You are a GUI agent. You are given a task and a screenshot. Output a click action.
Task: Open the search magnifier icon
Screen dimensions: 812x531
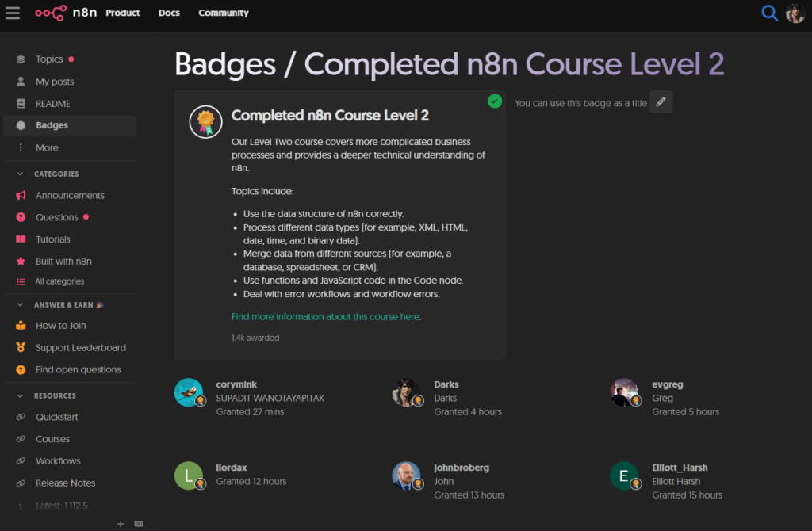769,13
